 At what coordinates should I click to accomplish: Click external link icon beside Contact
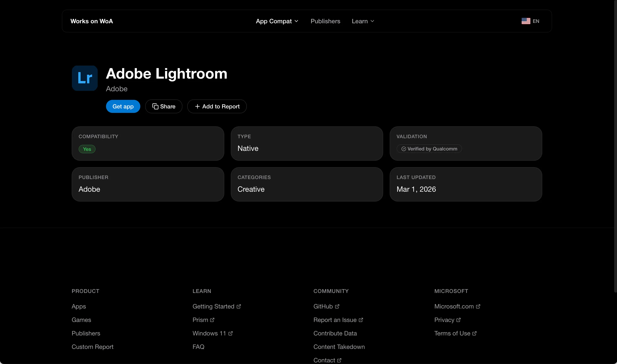339,360
